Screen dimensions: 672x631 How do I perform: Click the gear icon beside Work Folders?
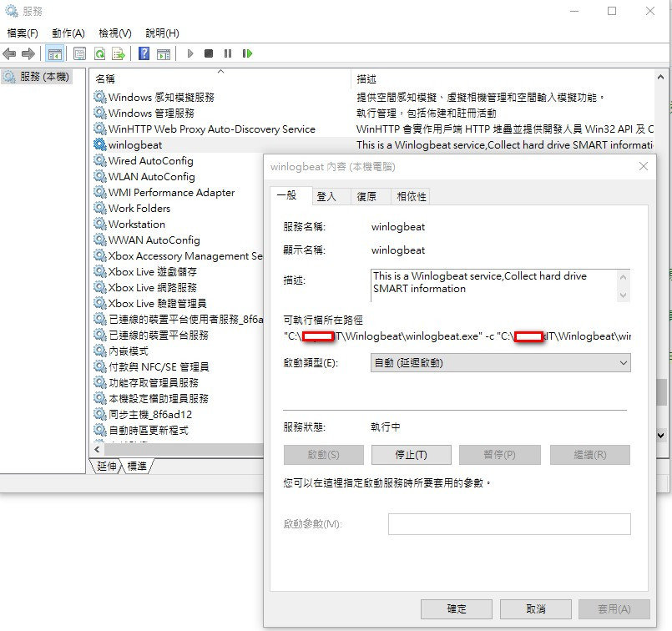[100, 208]
